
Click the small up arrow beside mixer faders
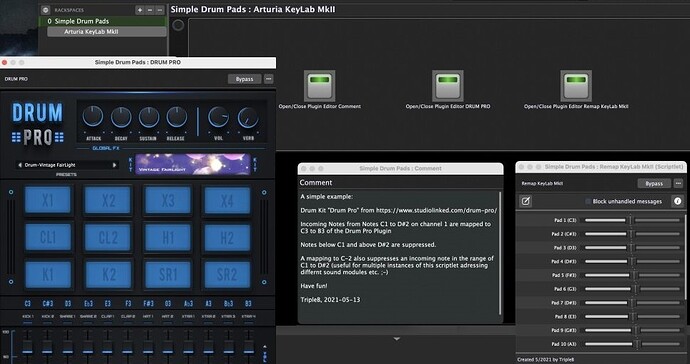tap(265, 347)
